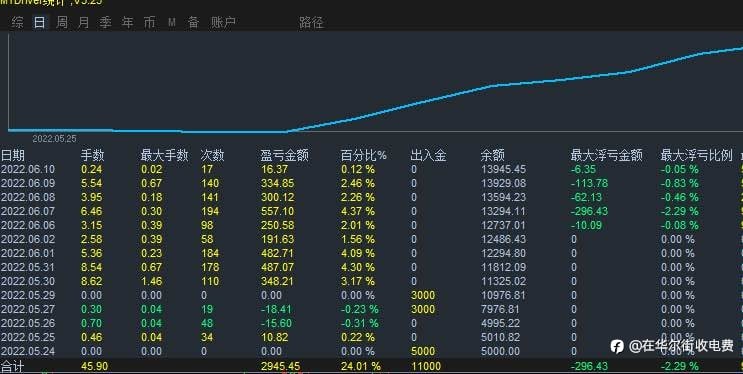Click the total percentage 24.01 %
The image size is (743, 374).
[x=361, y=366]
